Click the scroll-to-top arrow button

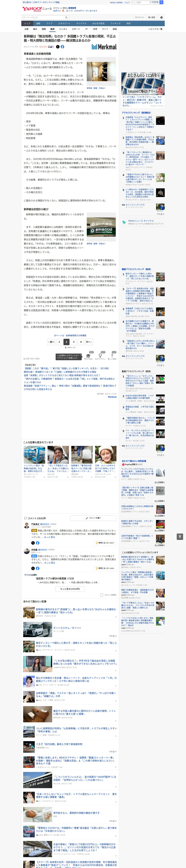pyautogui.click(x=180, y=536)
